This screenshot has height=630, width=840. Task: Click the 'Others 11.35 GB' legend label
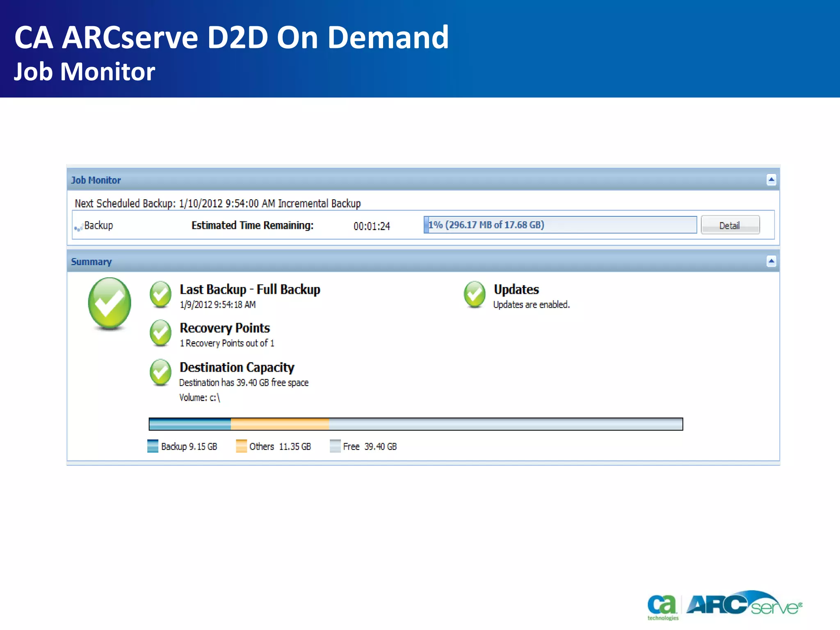click(x=280, y=447)
